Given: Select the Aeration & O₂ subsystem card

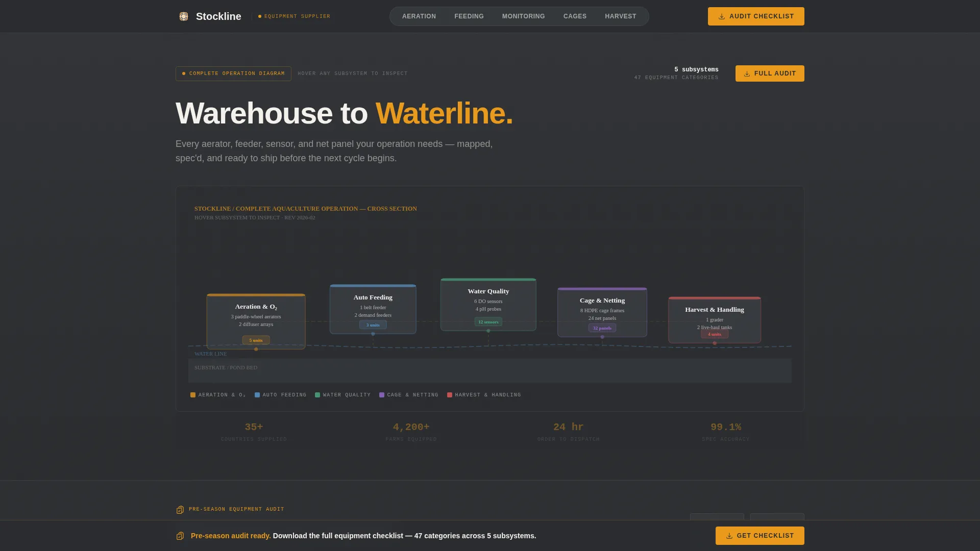Looking at the screenshot, I should tap(256, 321).
